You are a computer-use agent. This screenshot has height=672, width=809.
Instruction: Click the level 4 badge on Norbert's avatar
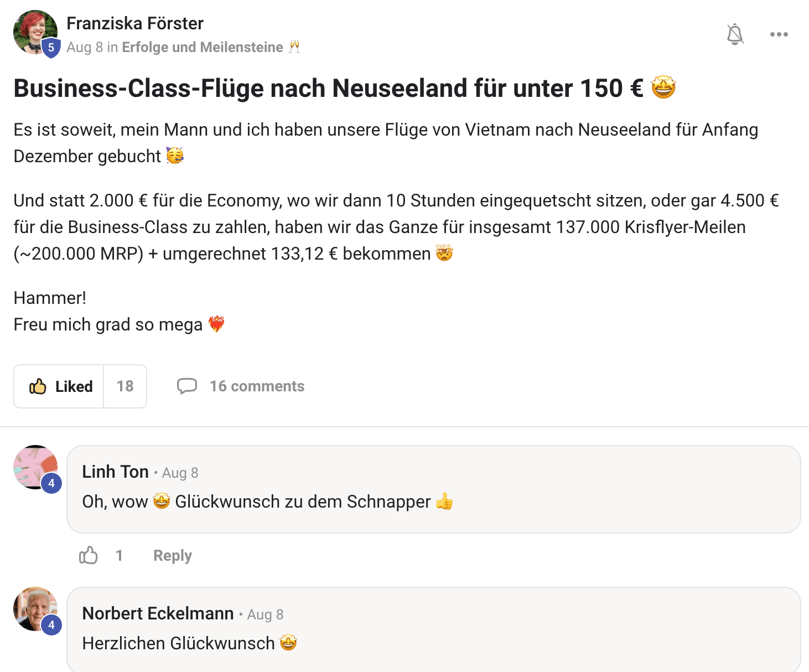click(x=51, y=625)
